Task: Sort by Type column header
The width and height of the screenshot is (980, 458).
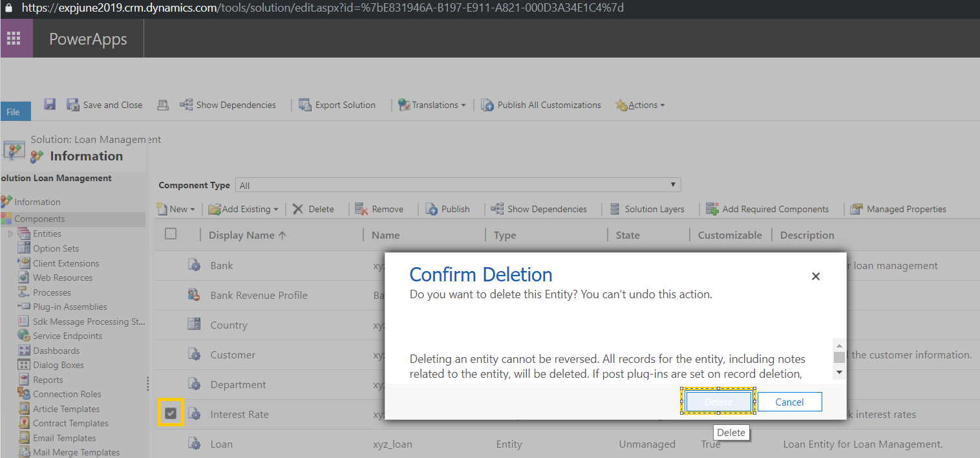Action: 505,235
